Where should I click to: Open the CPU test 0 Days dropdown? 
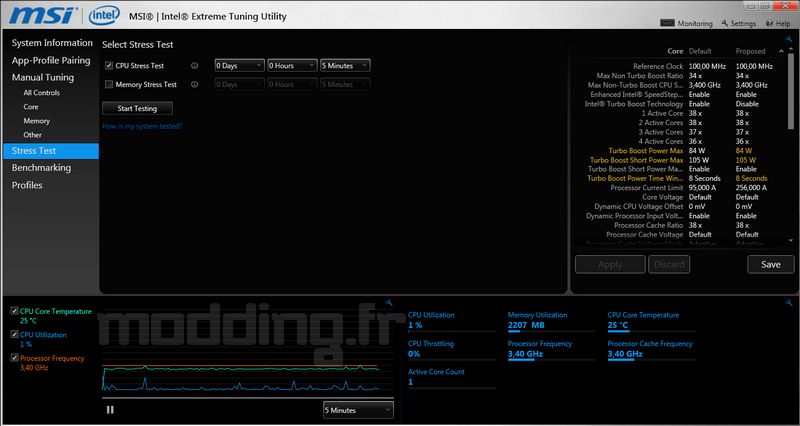(x=239, y=66)
